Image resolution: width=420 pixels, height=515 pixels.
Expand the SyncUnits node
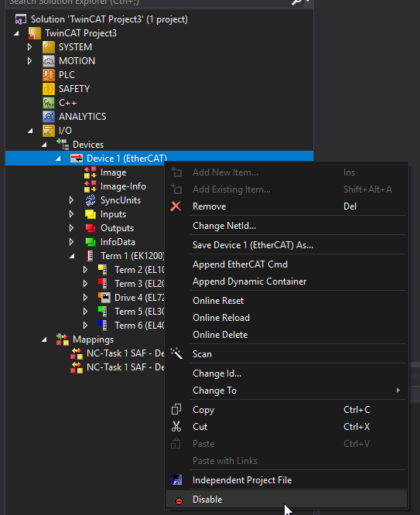(71, 200)
